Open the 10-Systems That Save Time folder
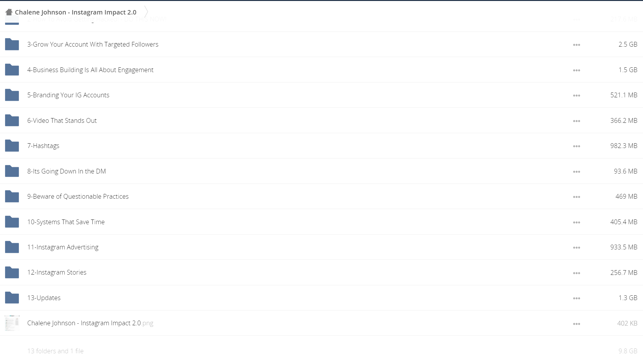The width and height of the screenshot is (643, 364). pyautogui.click(x=66, y=222)
